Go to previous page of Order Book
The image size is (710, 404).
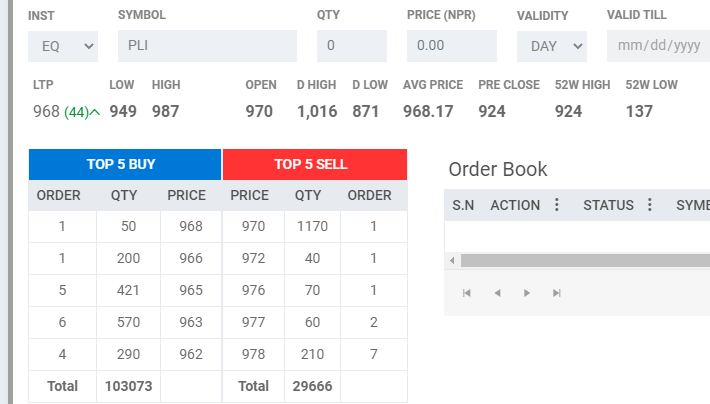(497, 293)
